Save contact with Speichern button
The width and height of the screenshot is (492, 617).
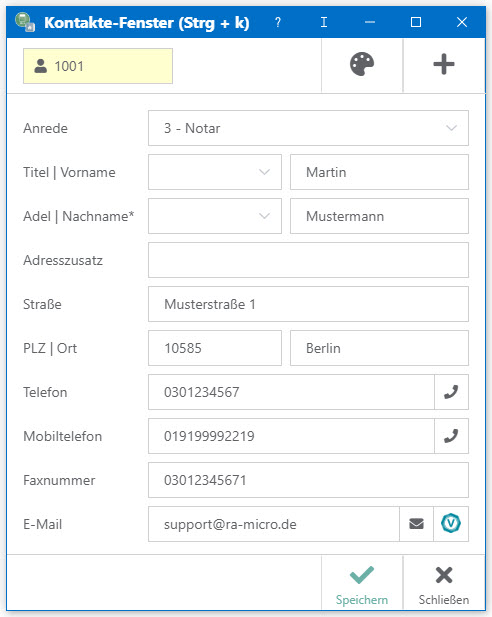[362, 585]
